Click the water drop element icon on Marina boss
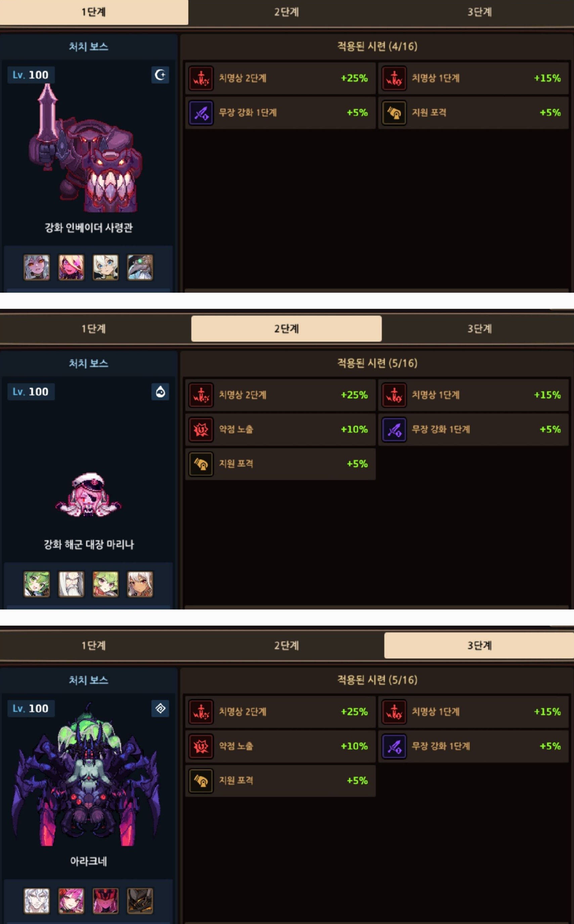 [x=160, y=391]
